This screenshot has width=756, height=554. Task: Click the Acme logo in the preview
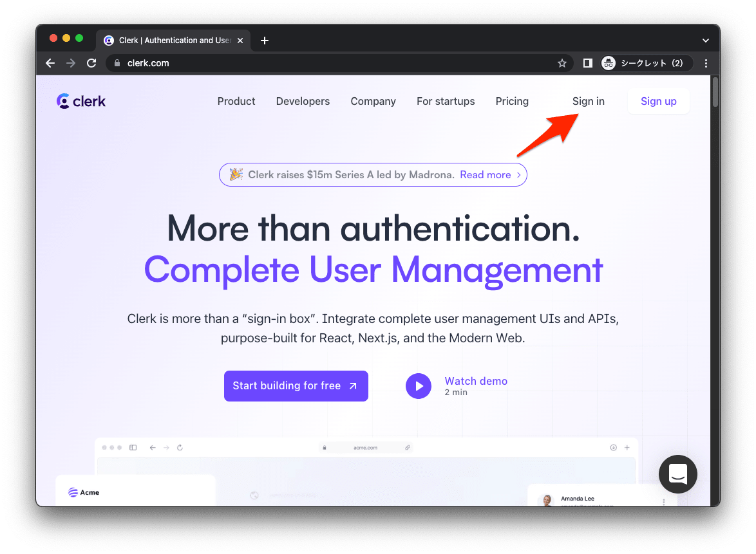[x=84, y=492]
